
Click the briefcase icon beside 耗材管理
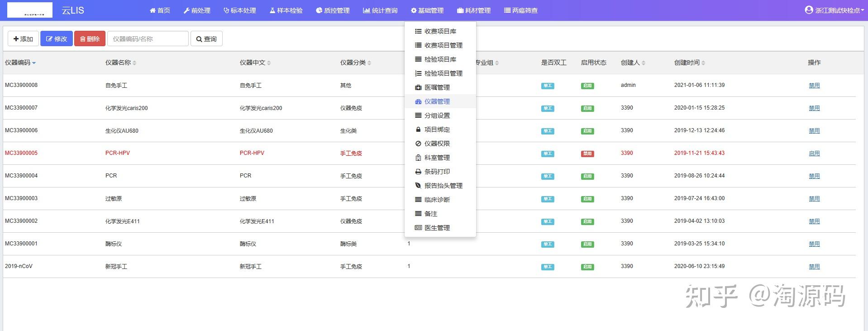[x=460, y=10]
